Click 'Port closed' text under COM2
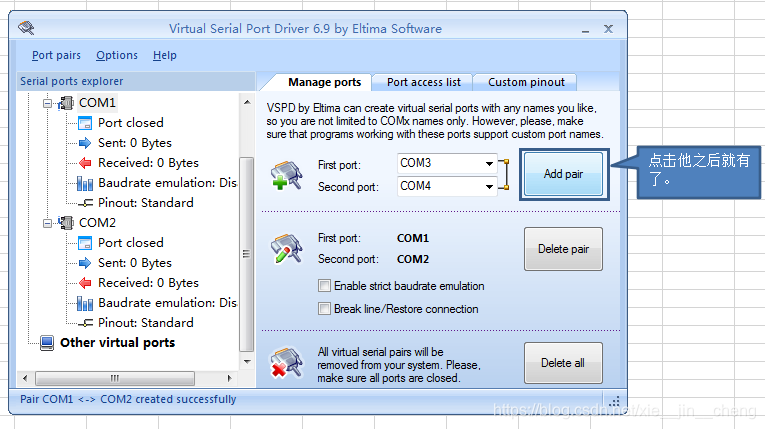This screenshot has height=429, width=765. click(131, 243)
